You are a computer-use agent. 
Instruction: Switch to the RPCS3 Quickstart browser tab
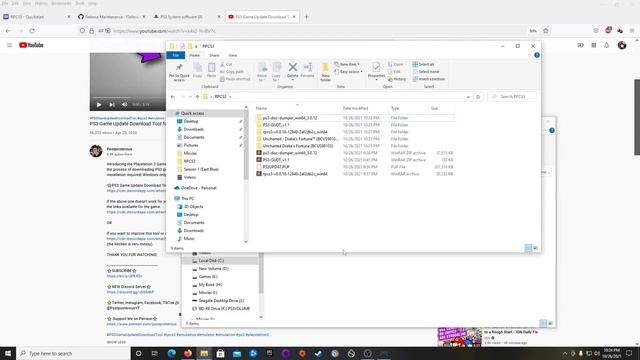(37, 17)
